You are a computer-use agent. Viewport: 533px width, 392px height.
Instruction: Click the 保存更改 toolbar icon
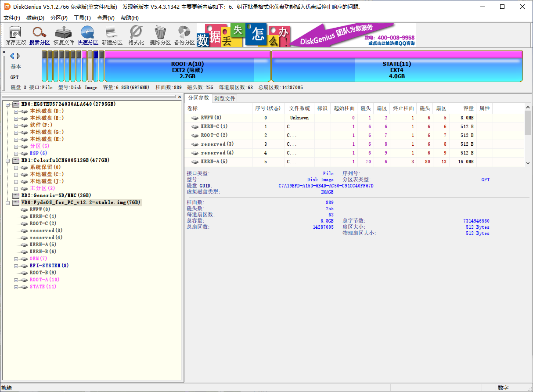coord(15,36)
